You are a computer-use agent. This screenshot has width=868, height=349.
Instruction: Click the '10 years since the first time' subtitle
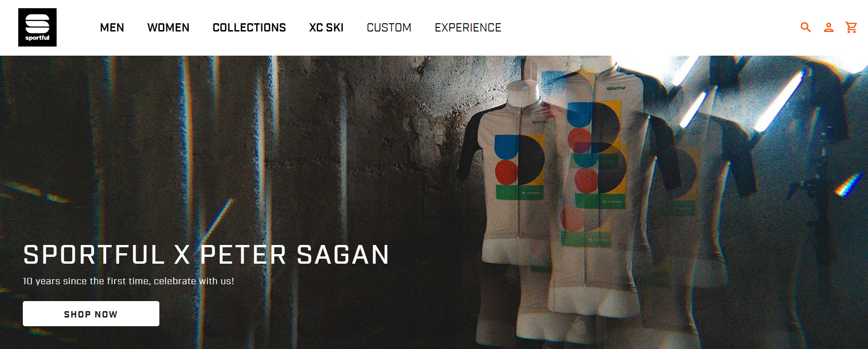[128, 281]
